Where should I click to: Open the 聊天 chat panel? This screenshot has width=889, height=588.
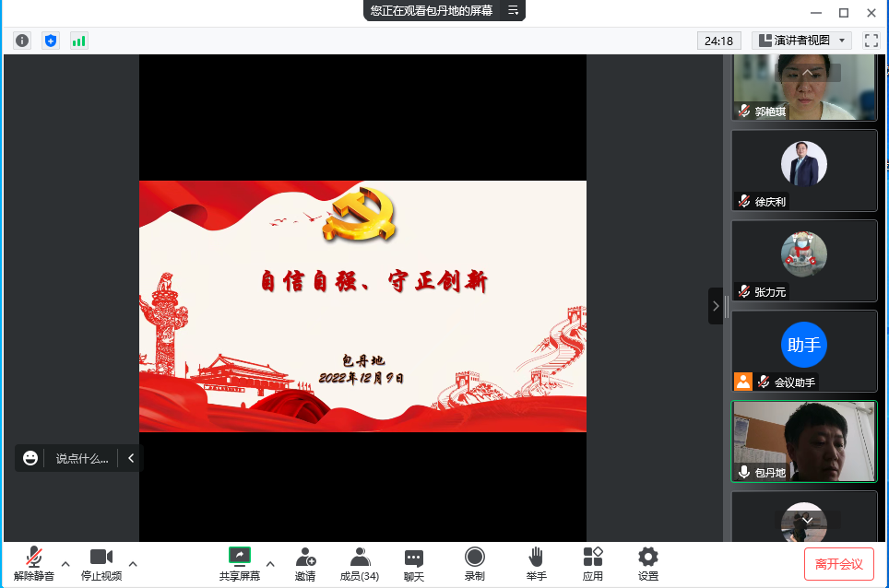coord(414,563)
